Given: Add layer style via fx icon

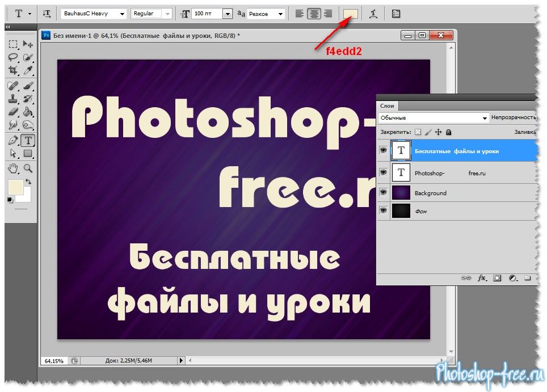Looking at the screenshot, I should 482,278.
